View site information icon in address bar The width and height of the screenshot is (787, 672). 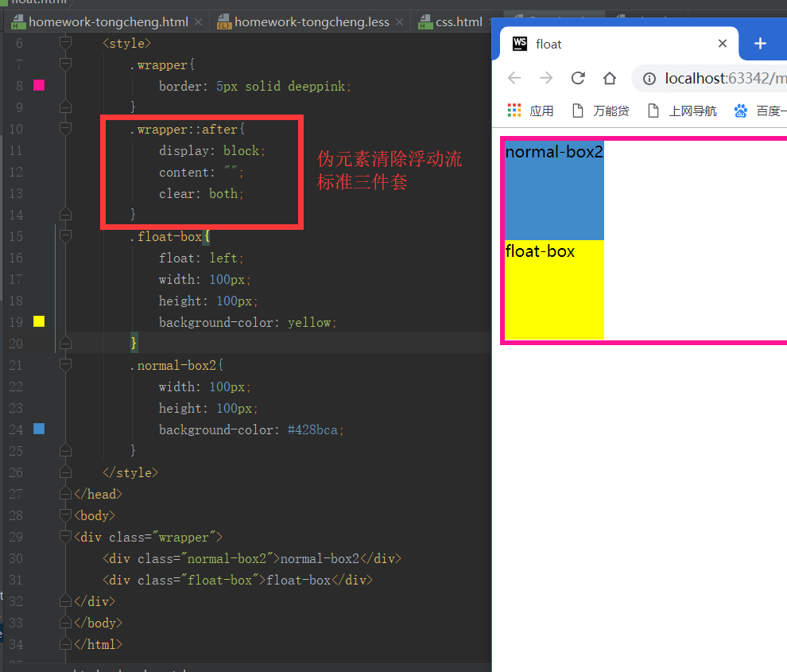tap(649, 79)
